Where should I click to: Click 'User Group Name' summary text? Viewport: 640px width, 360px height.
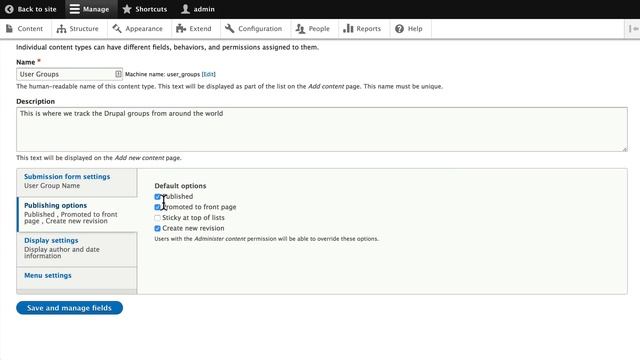52,186
